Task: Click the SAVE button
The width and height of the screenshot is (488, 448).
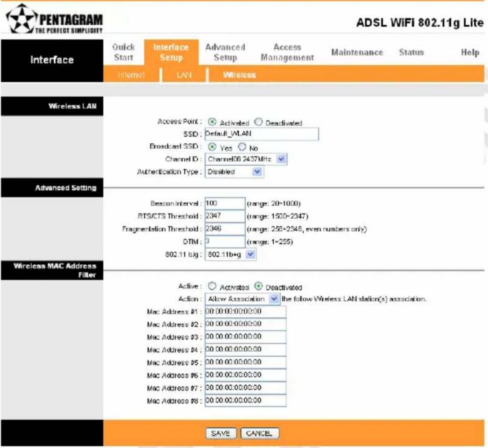Action: 221,433
